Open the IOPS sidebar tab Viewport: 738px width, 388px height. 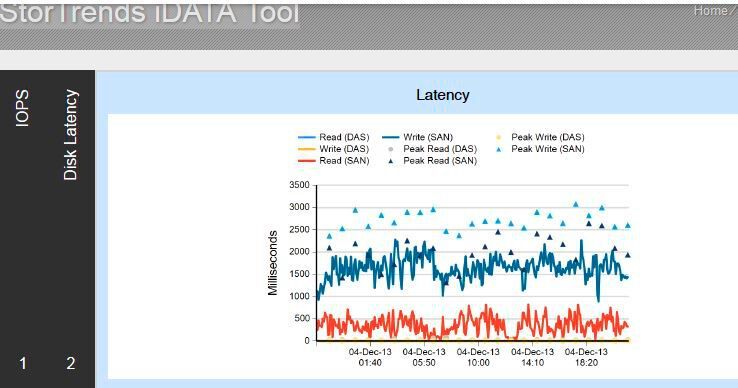[23, 108]
